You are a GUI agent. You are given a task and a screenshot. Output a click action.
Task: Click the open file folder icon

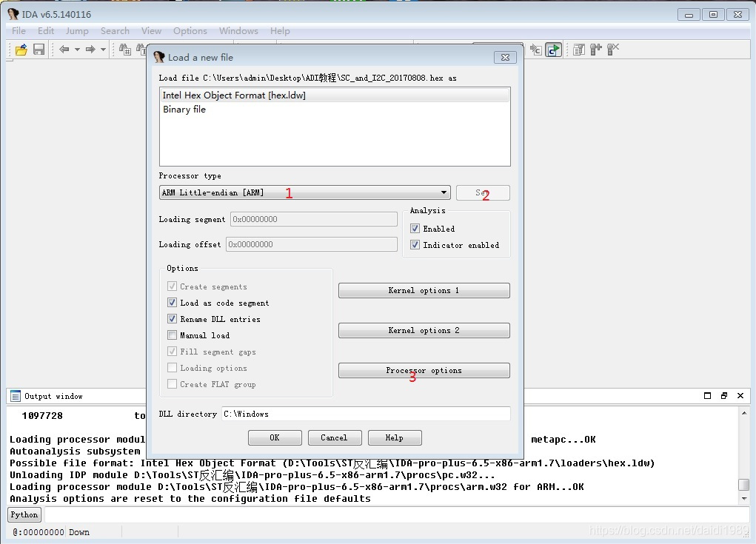(x=21, y=49)
